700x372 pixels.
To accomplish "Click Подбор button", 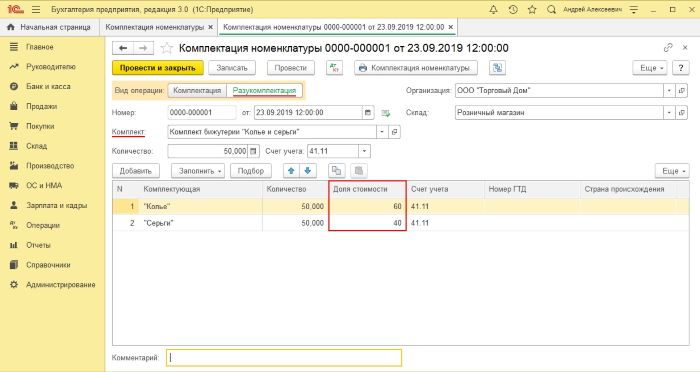I will [250, 171].
